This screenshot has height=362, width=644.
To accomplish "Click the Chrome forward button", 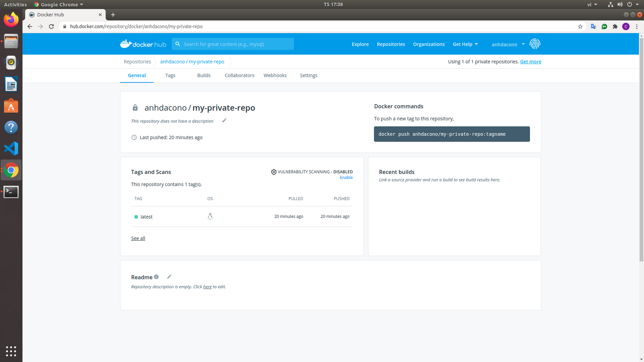I will pos(41,27).
